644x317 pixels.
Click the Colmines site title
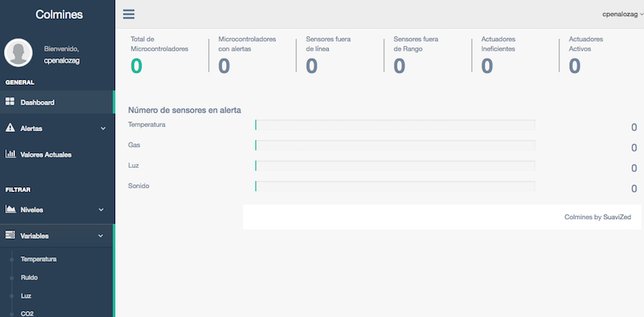(x=59, y=14)
